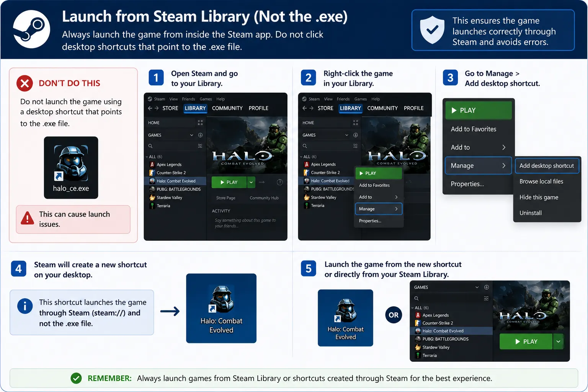Expand Manage submenu in step 3 menu
Viewport: 588px width, 392px height.
point(478,166)
